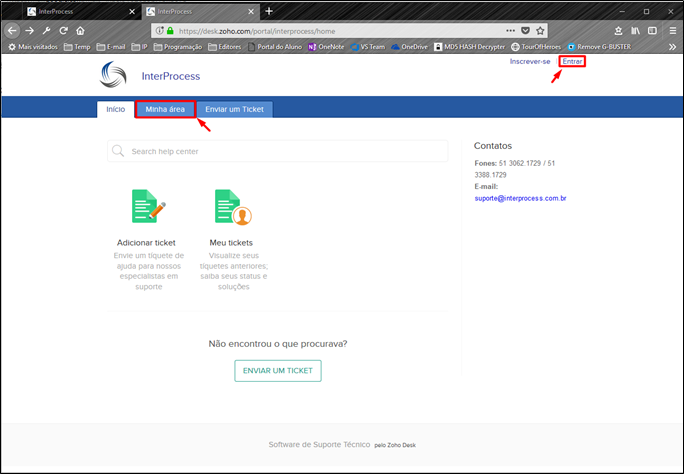Open the OneDrive bookmark

409,47
